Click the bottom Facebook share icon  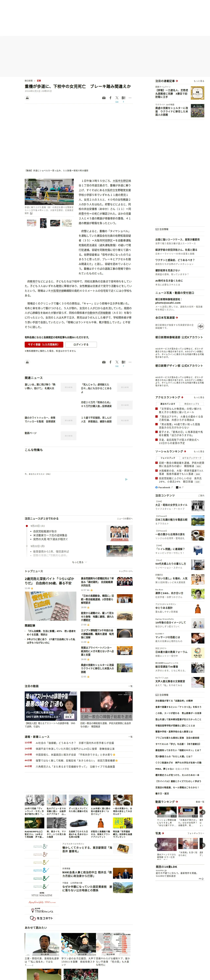tap(111, 362)
